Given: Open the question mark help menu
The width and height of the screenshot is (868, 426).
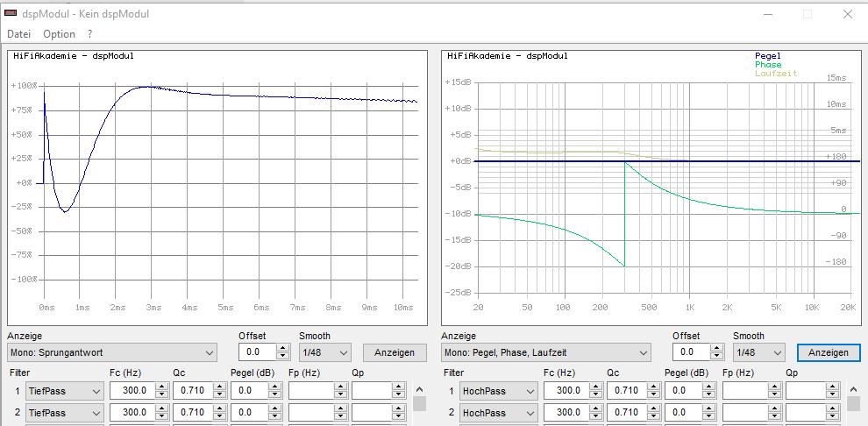Looking at the screenshot, I should coord(89,34).
